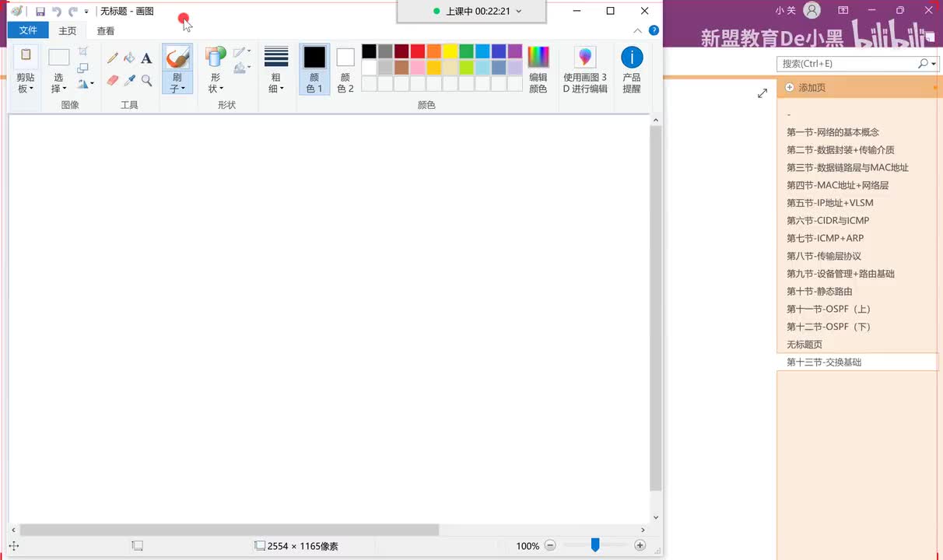The image size is (943, 560).
Task: Click zoom out minus button in status bar
Action: pyautogui.click(x=550, y=546)
